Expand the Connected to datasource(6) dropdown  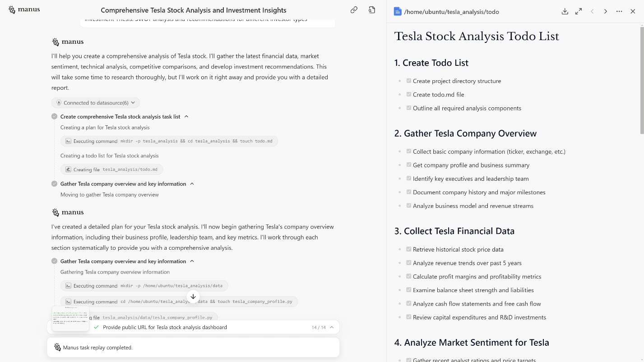pos(96,103)
